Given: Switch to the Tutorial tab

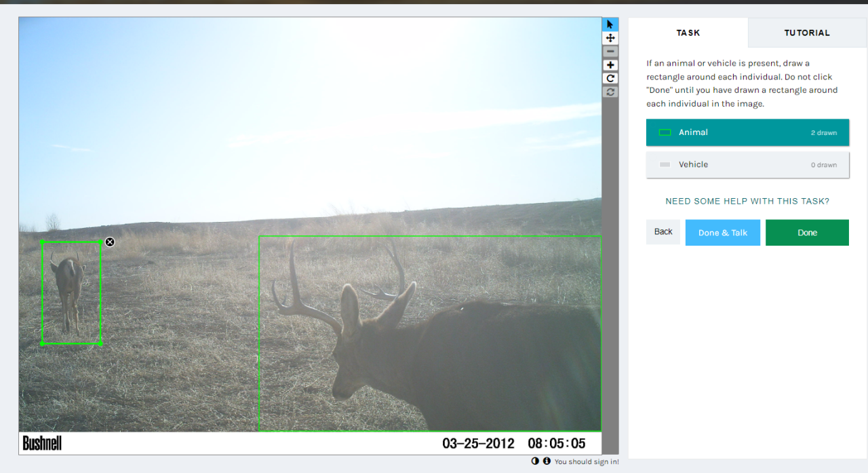Looking at the screenshot, I should pyautogui.click(x=807, y=33).
